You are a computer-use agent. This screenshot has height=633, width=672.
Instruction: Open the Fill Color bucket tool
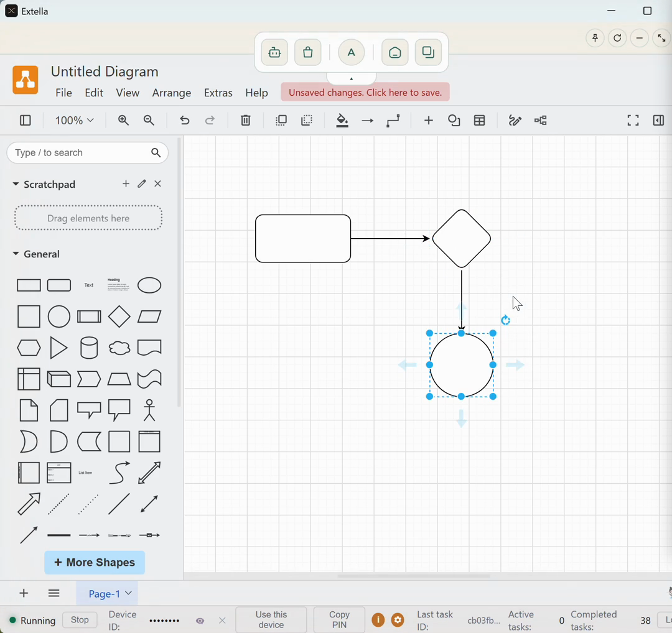pyautogui.click(x=342, y=121)
